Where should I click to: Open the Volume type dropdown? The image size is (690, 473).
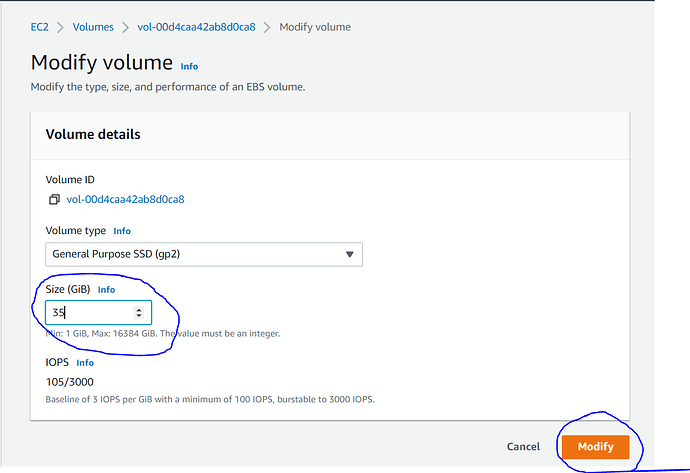click(x=204, y=254)
